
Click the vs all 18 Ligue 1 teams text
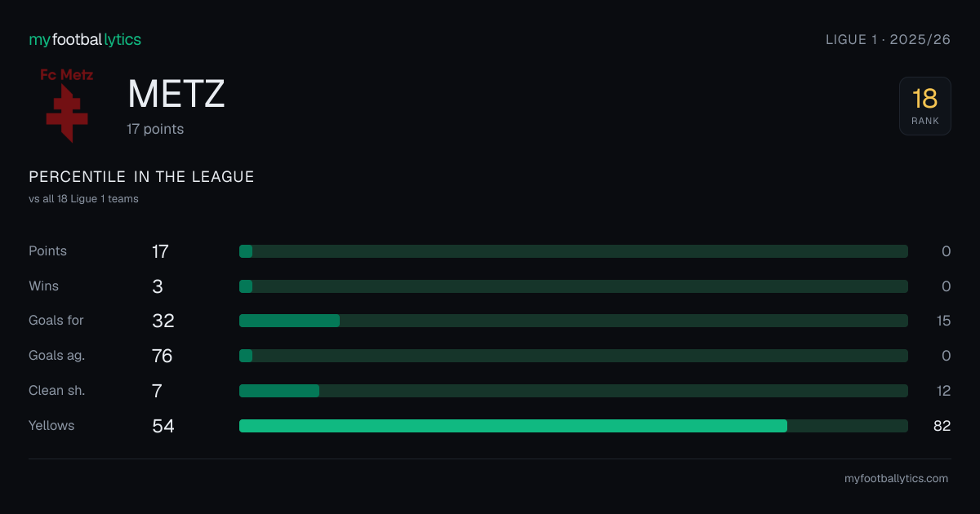(83, 198)
